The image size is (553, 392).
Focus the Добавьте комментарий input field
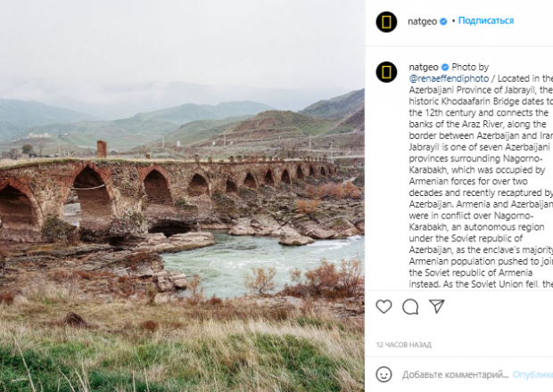pos(455,374)
